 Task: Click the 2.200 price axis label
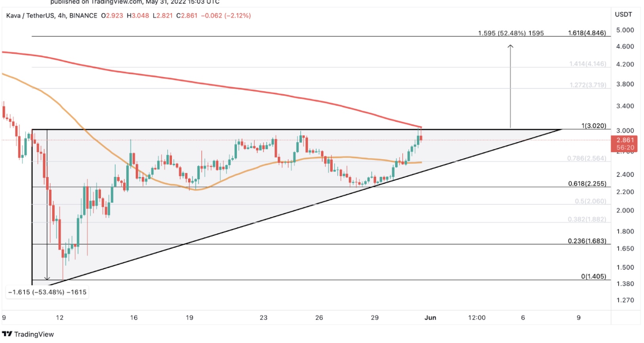625,192
